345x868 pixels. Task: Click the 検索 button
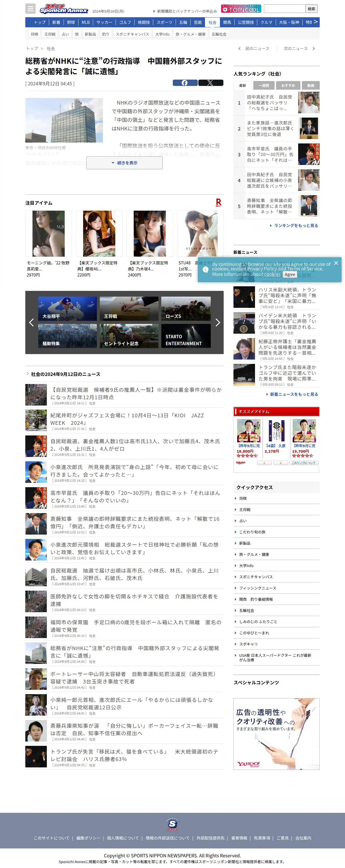311,9
